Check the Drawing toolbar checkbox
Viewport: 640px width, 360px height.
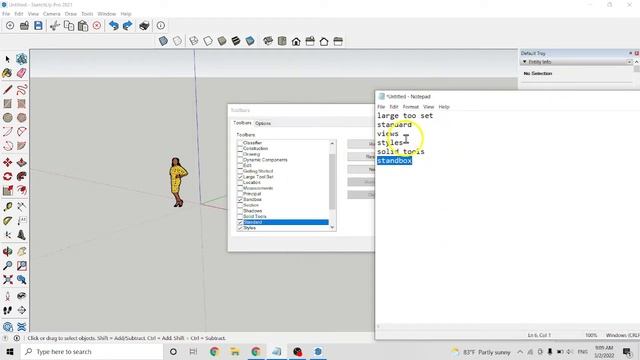(x=240, y=154)
